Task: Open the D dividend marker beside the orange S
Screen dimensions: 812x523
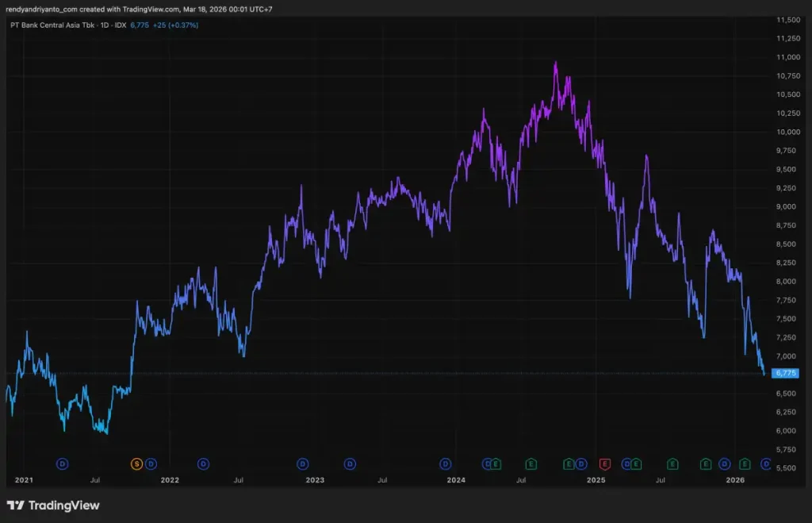Action: click(x=151, y=463)
